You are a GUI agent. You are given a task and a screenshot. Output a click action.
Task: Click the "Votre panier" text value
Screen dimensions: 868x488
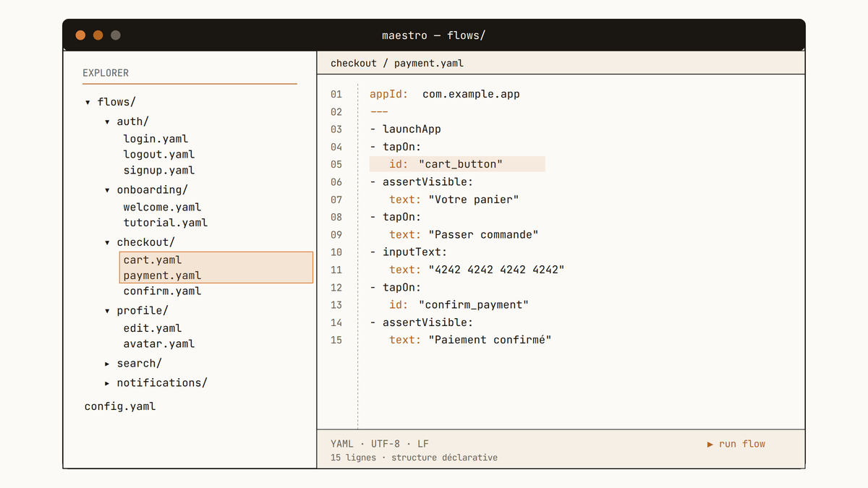pos(474,200)
